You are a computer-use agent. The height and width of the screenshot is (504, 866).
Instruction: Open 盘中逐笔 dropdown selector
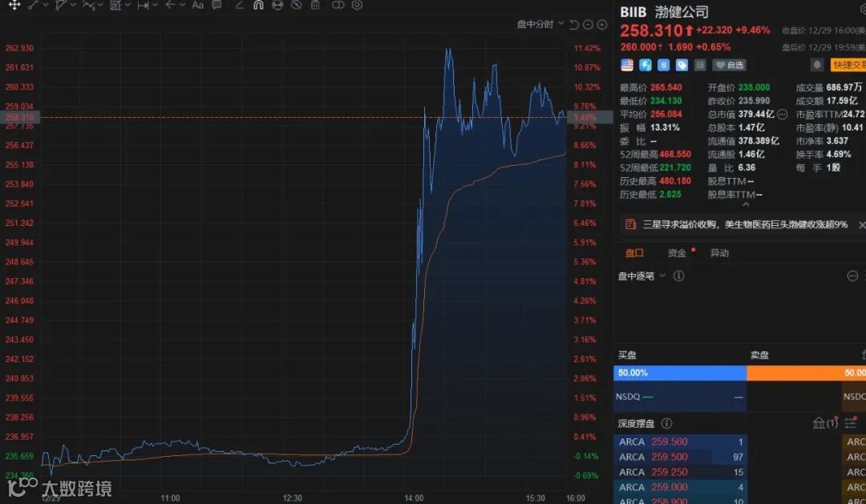click(x=641, y=276)
